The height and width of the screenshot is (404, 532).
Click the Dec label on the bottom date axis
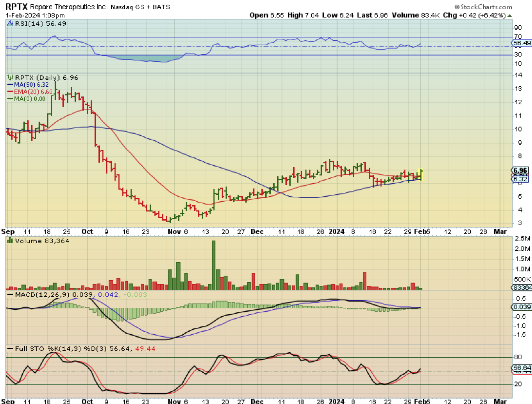tap(257, 401)
